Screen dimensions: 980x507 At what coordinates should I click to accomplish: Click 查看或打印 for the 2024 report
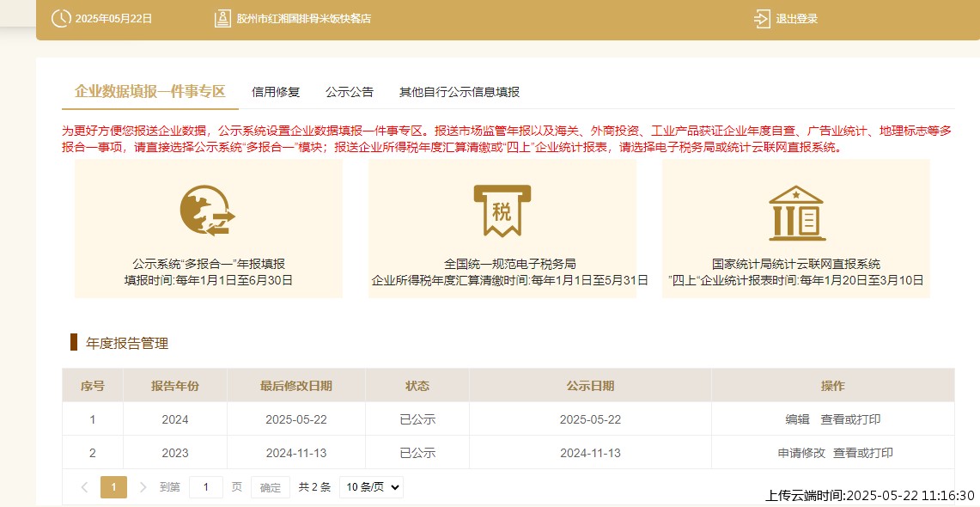(850, 418)
